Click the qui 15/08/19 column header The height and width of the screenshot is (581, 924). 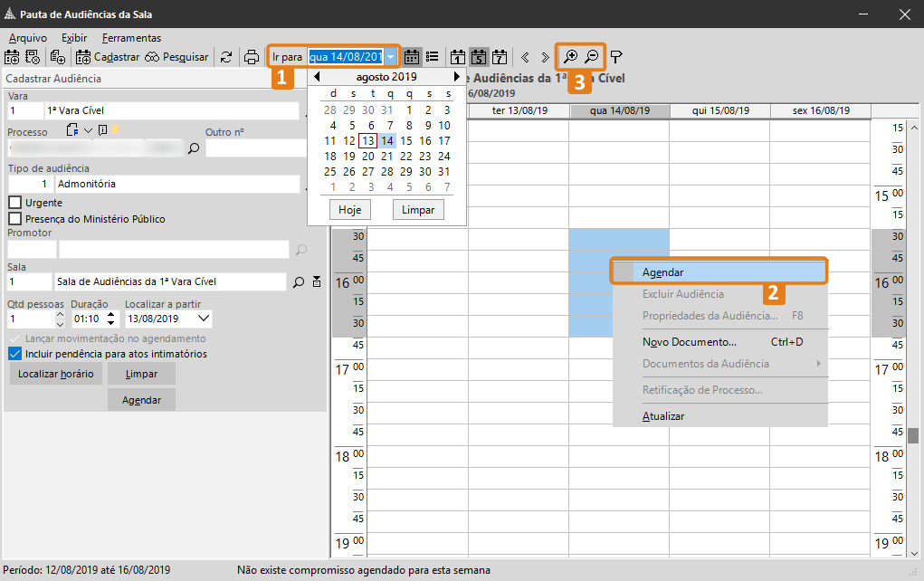[720, 110]
